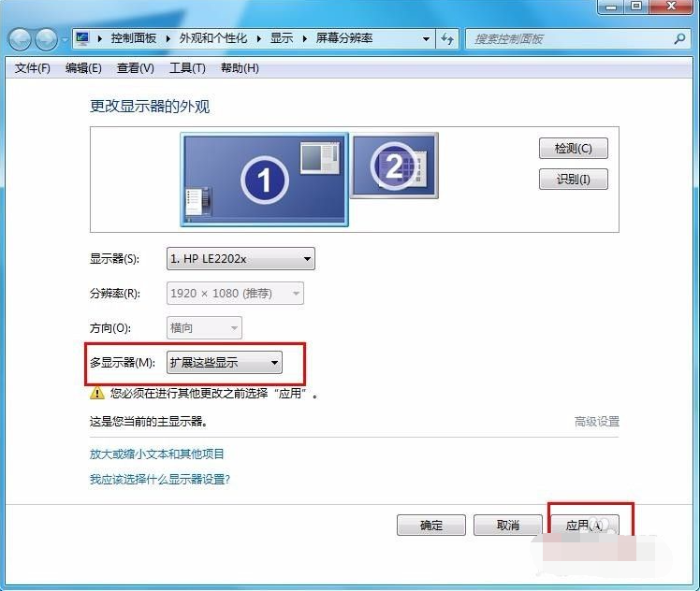Click the computer icon in the address bar
This screenshot has height=591, width=700.
click(83, 38)
